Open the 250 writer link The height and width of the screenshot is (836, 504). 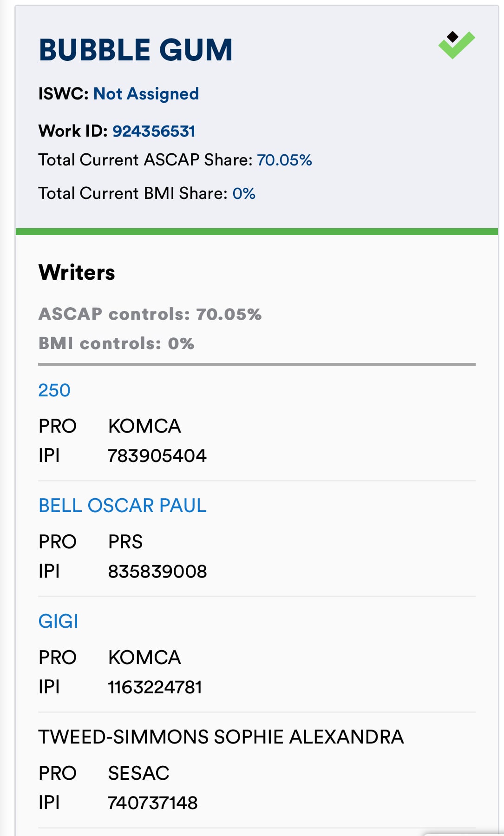pyautogui.click(x=54, y=390)
